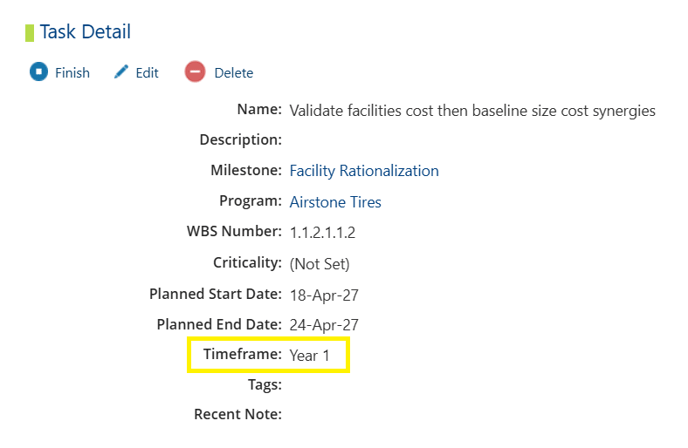
Task: Click the Timeframe value Year 1
Action: (309, 355)
